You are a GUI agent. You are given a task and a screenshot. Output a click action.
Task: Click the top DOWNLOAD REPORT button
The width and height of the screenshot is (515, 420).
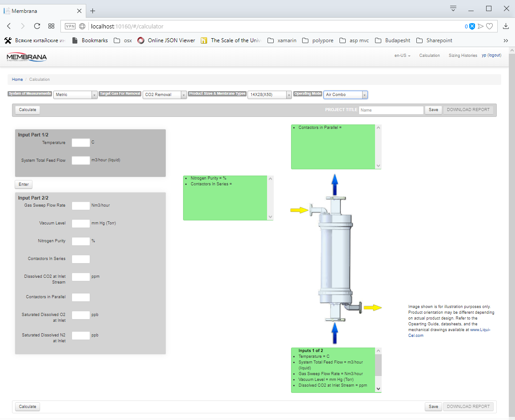468,110
